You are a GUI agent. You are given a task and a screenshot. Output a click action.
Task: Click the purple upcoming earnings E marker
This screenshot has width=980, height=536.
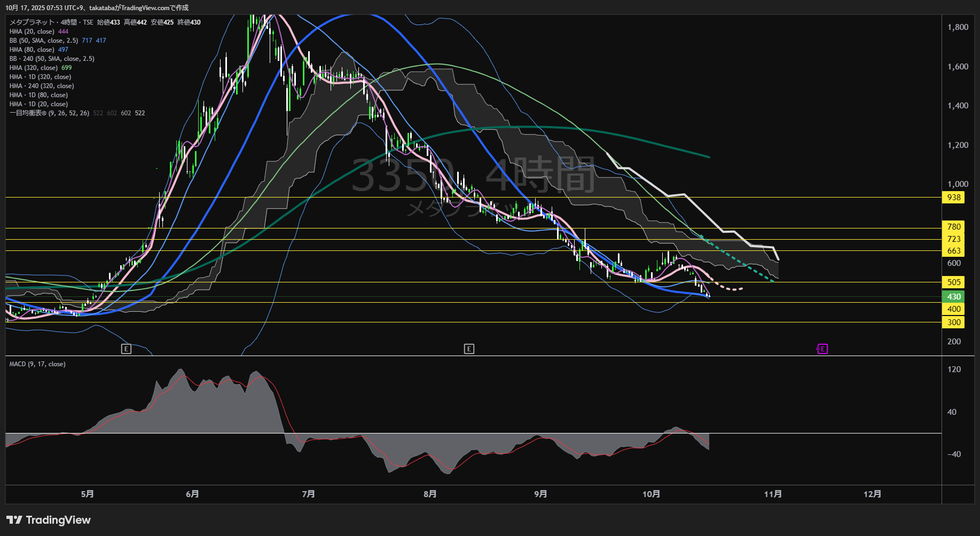[822, 349]
